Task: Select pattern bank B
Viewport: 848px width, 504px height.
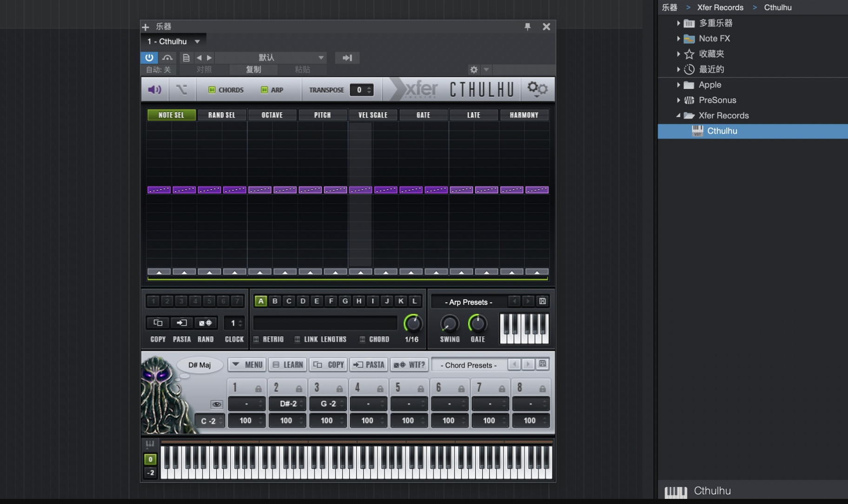Action: (x=274, y=301)
